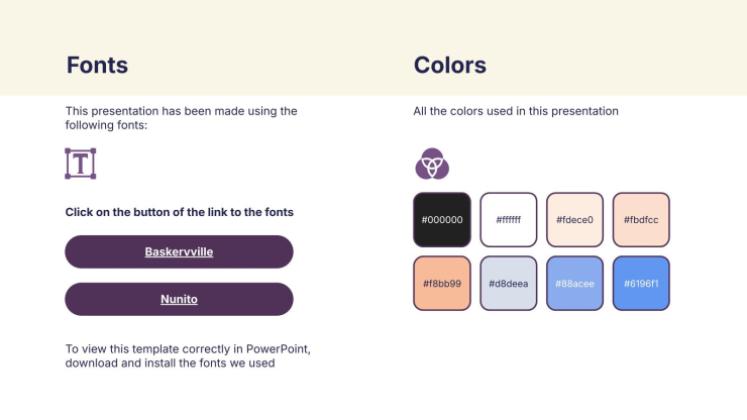Click the Colors heading
This screenshot has height=420, width=747.
click(450, 66)
